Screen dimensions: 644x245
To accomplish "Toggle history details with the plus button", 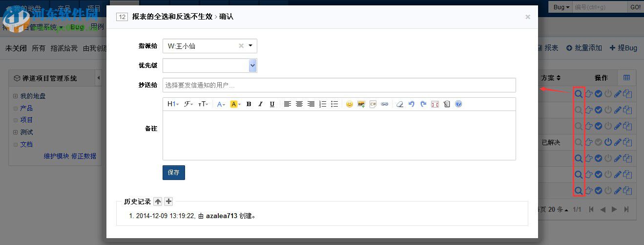I will [168, 201].
